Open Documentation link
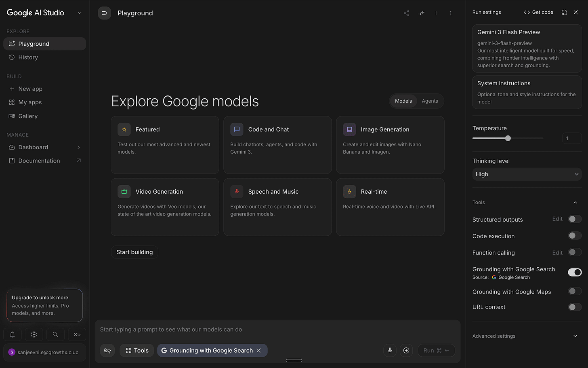 pyautogui.click(x=44, y=161)
